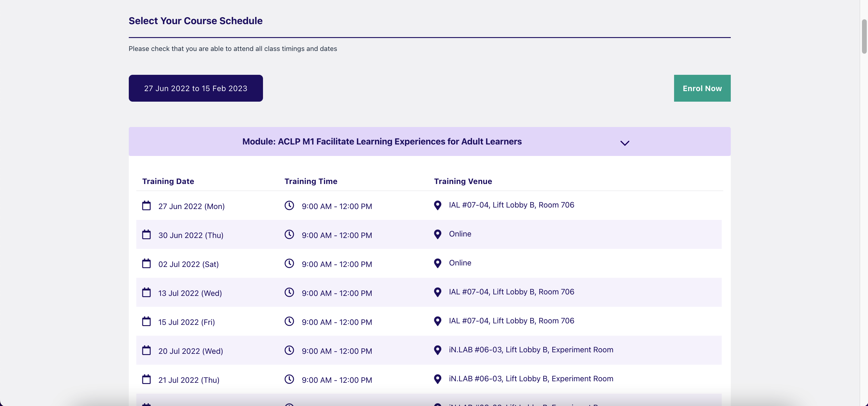Click calendar icon for 27 Jun 2022
The height and width of the screenshot is (406, 868).
point(146,205)
